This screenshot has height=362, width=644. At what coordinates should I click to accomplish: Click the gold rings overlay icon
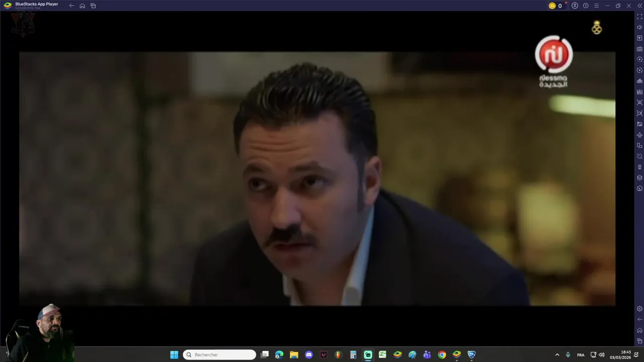click(597, 28)
